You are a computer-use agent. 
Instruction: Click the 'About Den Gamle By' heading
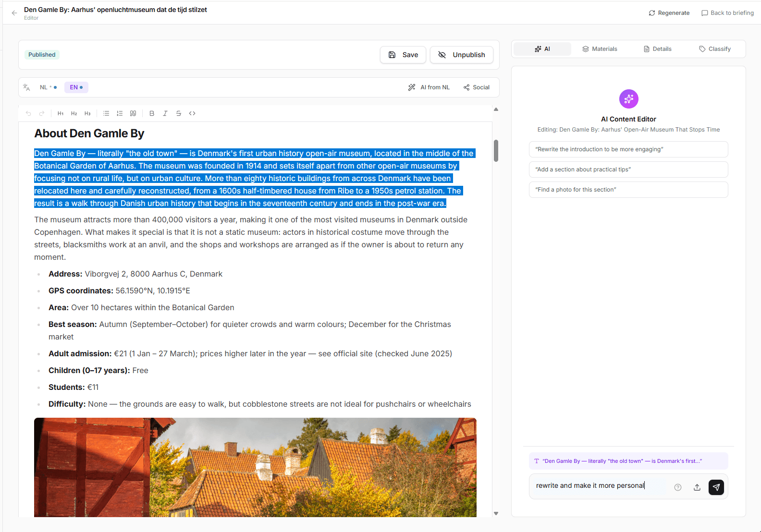89,133
